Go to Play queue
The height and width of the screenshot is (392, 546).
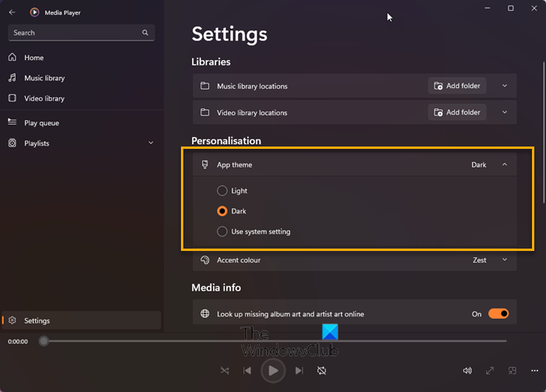(41, 123)
